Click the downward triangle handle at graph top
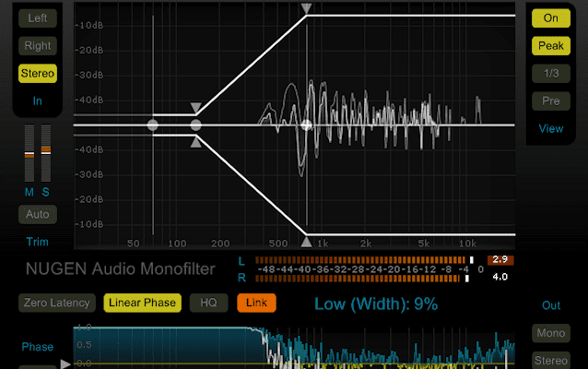 click(307, 8)
